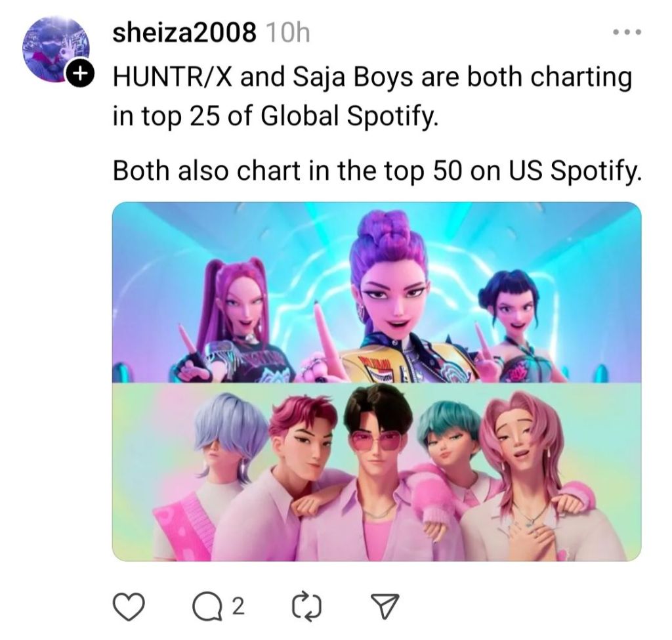Visit the sheiza2008 username link

tap(184, 32)
